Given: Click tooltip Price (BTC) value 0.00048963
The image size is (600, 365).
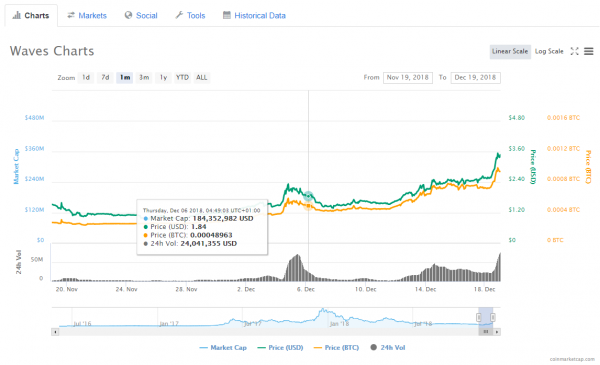Looking at the screenshot, I should click(211, 235).
